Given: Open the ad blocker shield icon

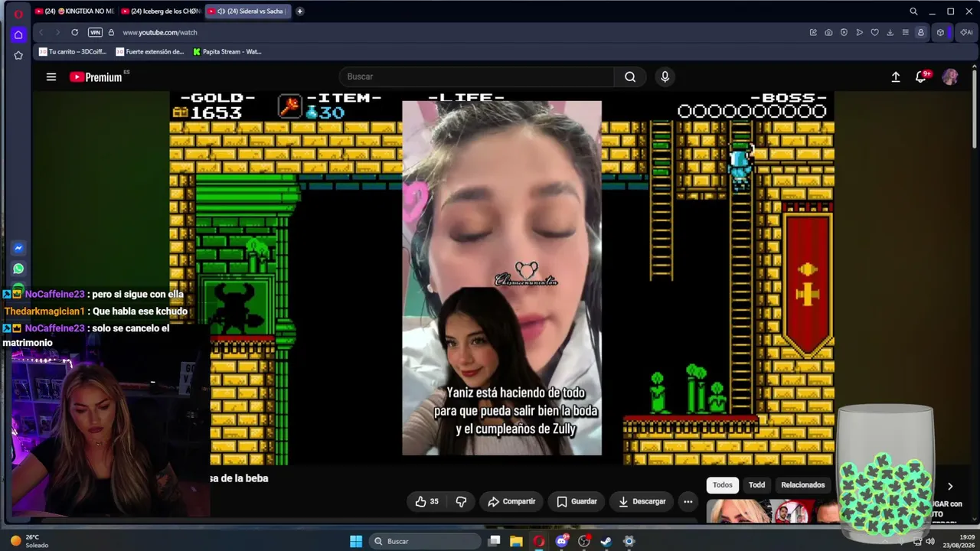Looking at the screenshot, I should coord(844,32).
